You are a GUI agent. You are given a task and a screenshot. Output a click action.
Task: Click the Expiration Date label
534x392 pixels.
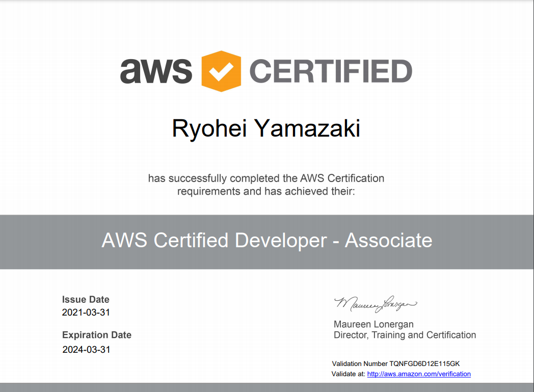(x=97, y=335)
